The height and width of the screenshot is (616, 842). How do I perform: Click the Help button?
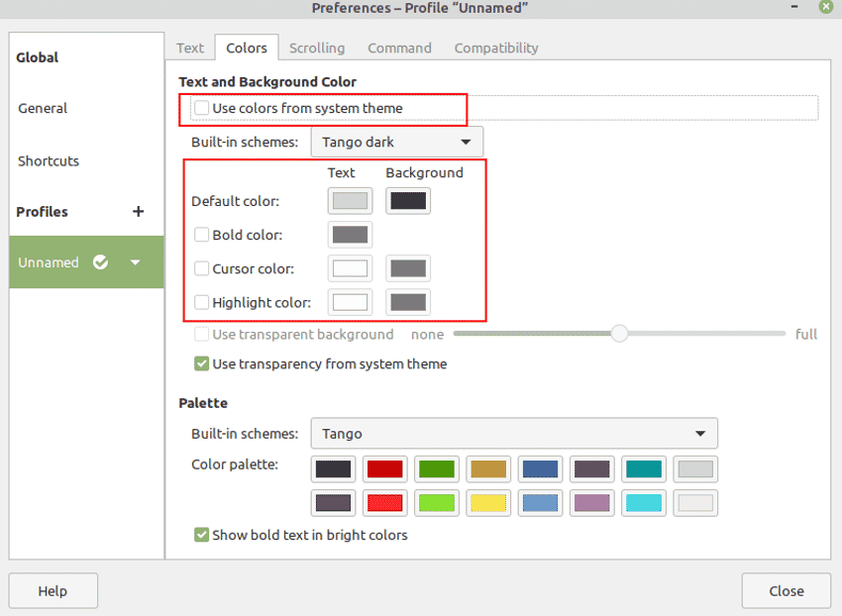click(53, 591)
